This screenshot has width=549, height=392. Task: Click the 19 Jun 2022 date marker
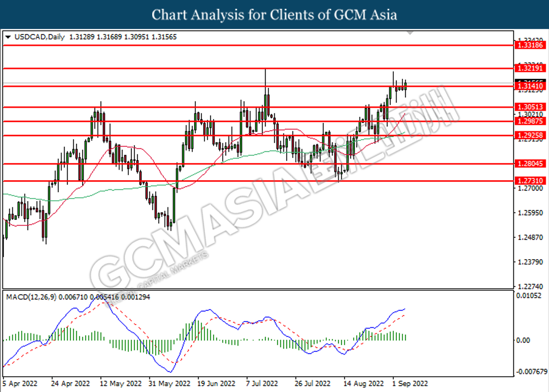216,384
